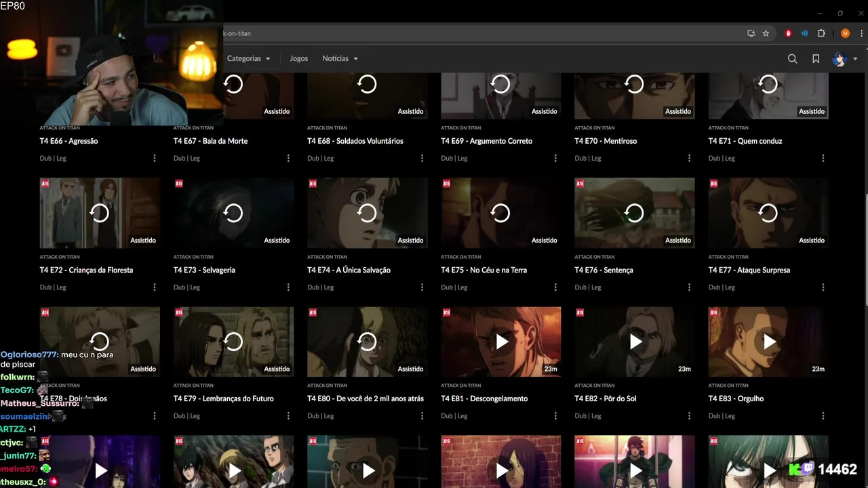868x488 pixels.
Task: Play bottom-row thumbnail below E79
Action: tap(233, 470)
